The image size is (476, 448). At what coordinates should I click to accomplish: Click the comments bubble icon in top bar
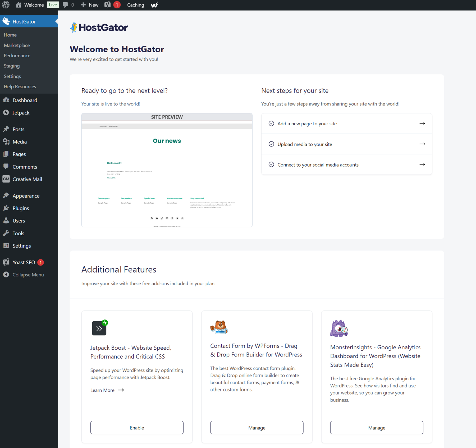pos(66,5)
